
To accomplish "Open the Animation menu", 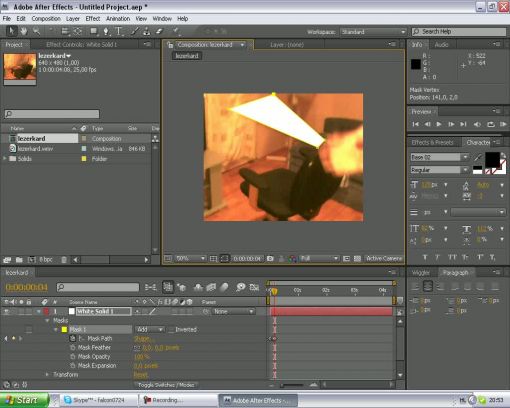I will coord(118,19).
